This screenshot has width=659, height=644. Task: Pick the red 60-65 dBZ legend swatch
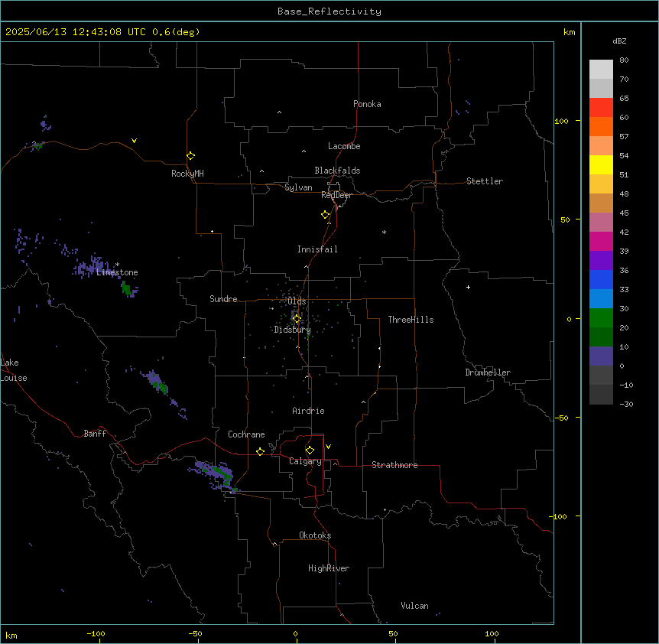[601, 108]
